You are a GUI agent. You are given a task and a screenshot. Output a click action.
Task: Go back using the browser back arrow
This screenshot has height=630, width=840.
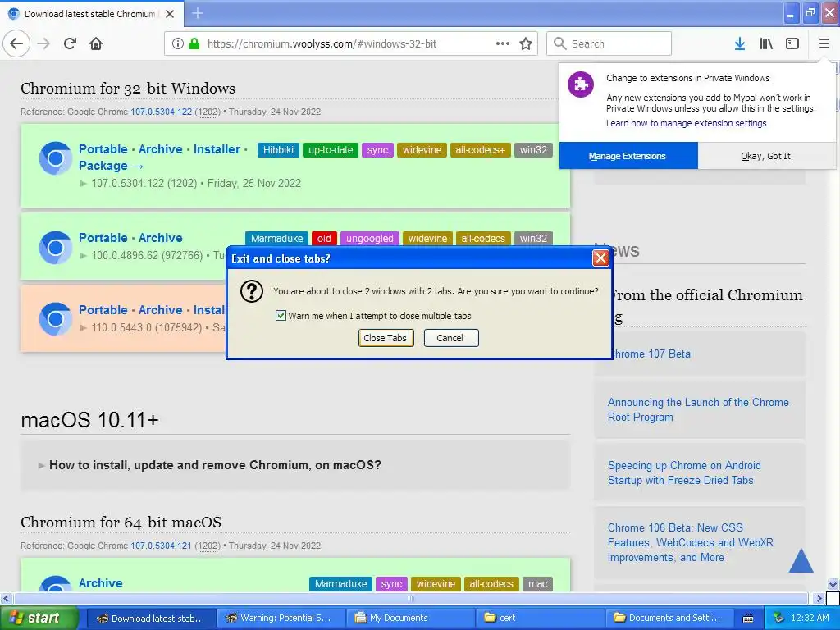point(16,43)
